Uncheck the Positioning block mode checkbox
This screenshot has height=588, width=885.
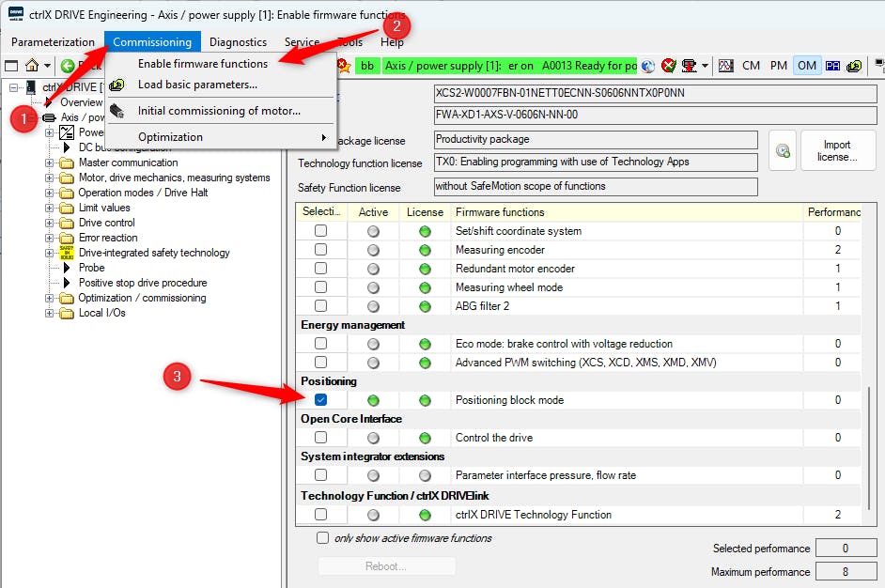click(321, 400)
